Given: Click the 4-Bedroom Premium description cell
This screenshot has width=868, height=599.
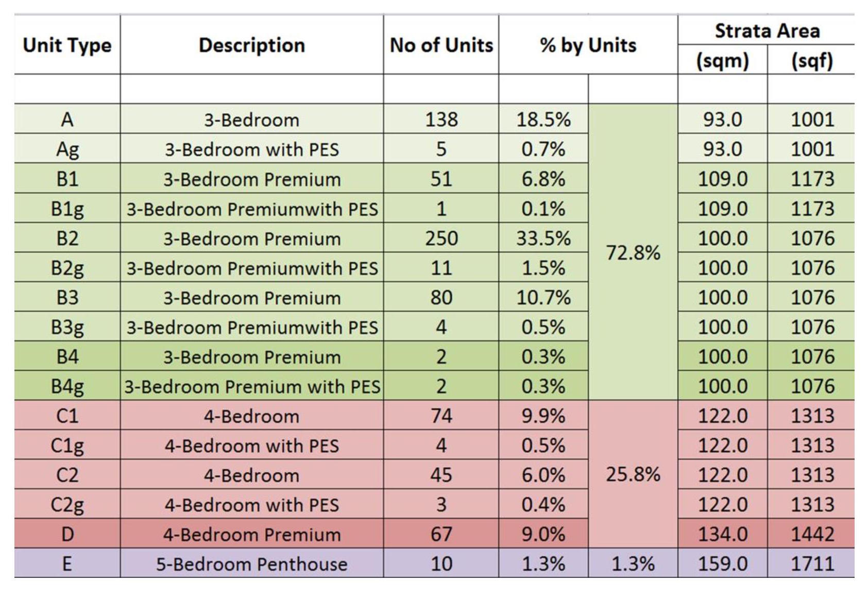Looking at the screenshot, I should [252, 534].
